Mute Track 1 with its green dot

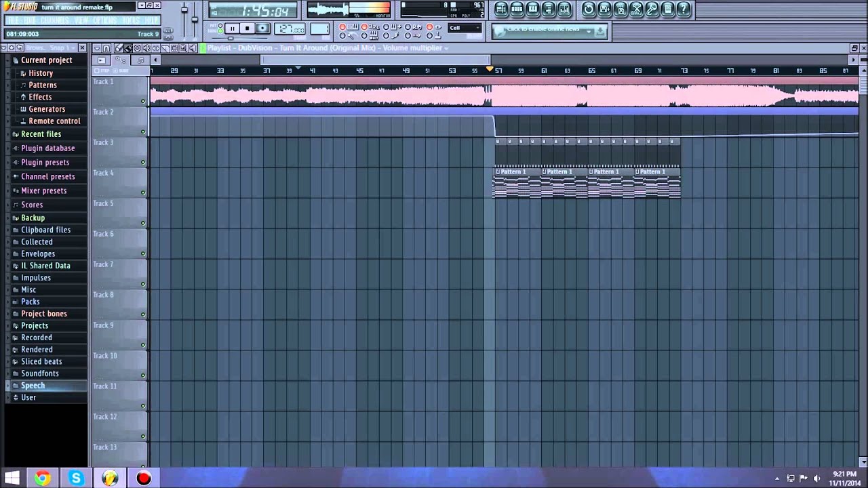coord(143,101)
